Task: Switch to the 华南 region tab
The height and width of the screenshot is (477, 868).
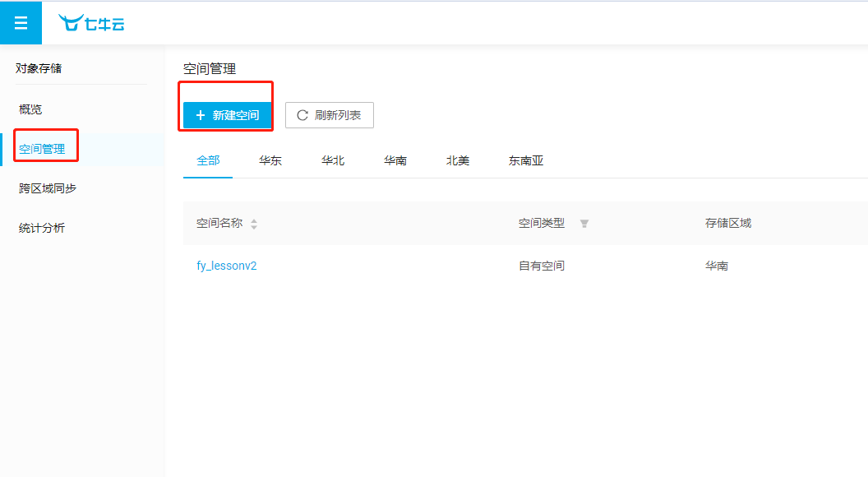Action: [x=395, y=160]
